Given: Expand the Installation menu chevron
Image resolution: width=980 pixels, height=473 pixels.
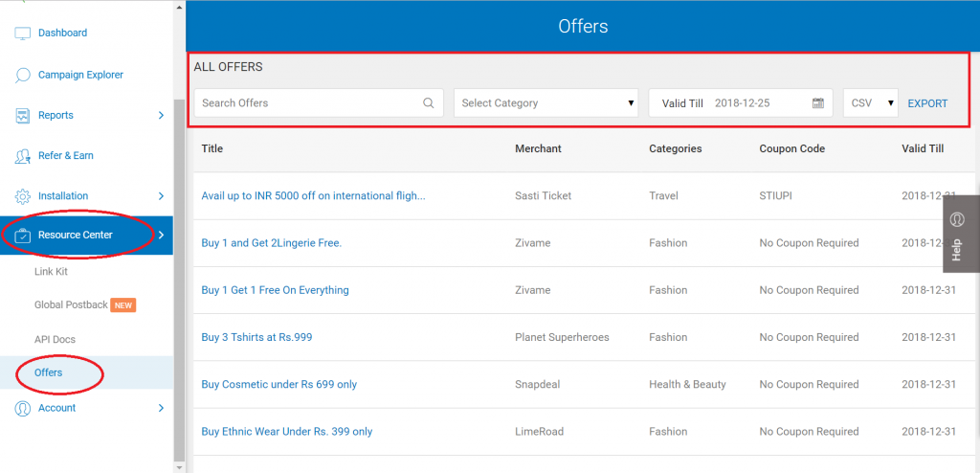Looking at the screenshot, I should click(161, 196).
